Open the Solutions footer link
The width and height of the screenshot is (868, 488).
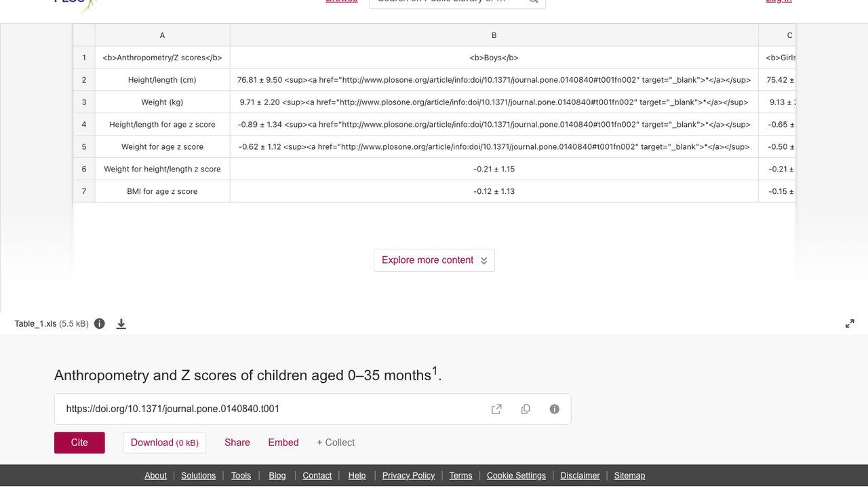click(x=198, y=476)
